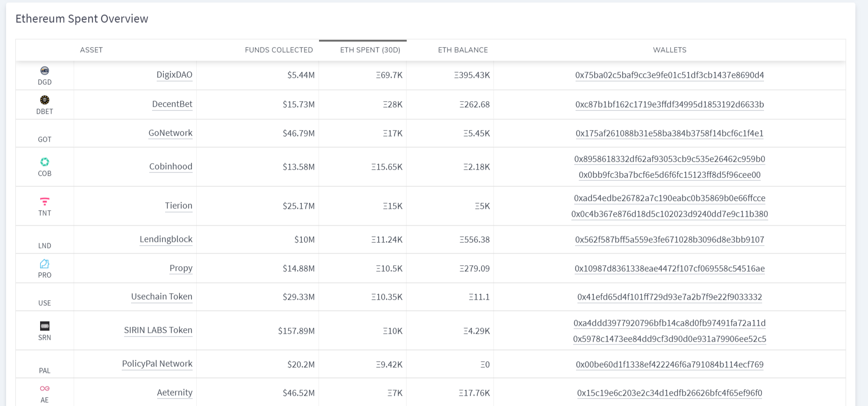Open Tierion wallet address 0xad54edbe...
This screenshot has height=406, width=868.
point(669,198)
